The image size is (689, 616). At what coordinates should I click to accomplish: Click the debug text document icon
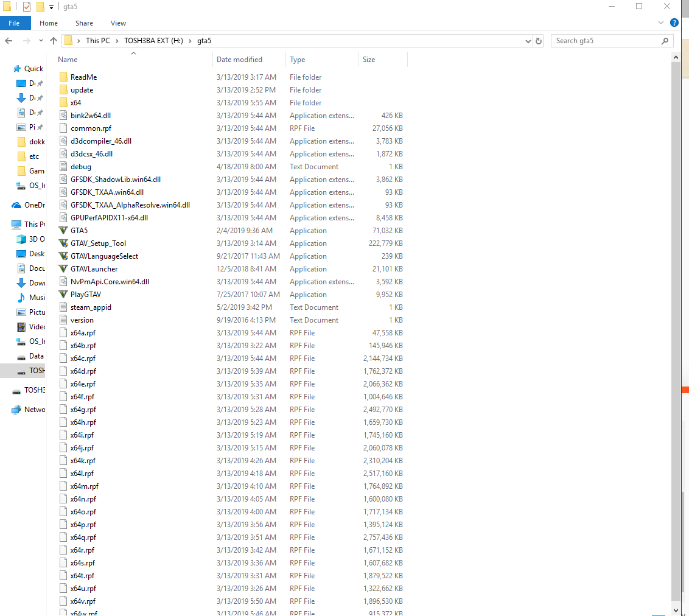(63, 167)
